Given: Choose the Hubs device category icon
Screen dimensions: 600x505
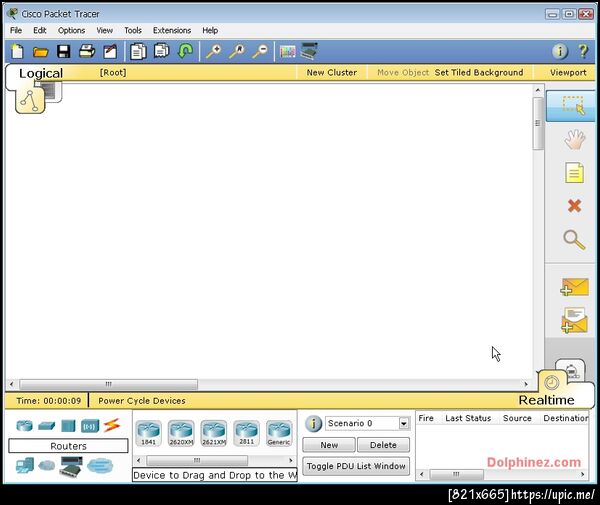Looking at the screenshot, I should coord(68,425).
